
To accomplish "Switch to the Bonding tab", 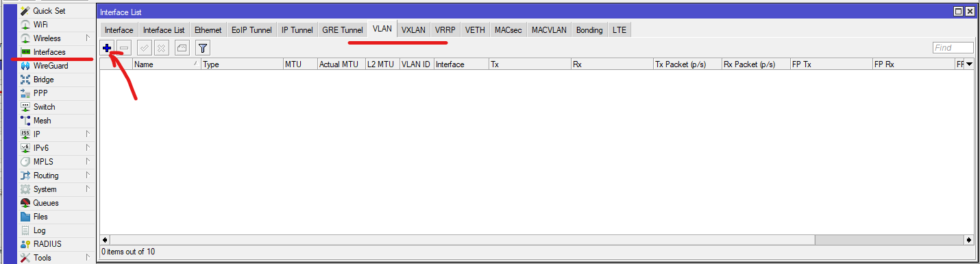I will [589, 30].
